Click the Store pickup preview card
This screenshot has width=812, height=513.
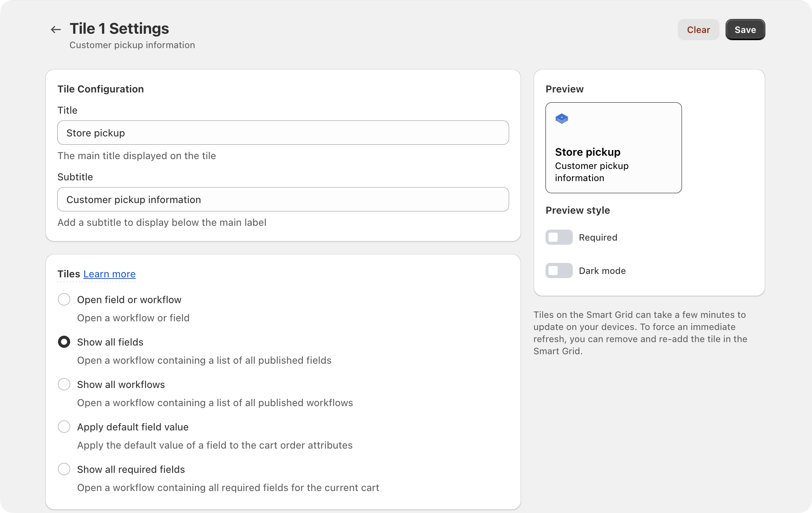click(613, 148)
